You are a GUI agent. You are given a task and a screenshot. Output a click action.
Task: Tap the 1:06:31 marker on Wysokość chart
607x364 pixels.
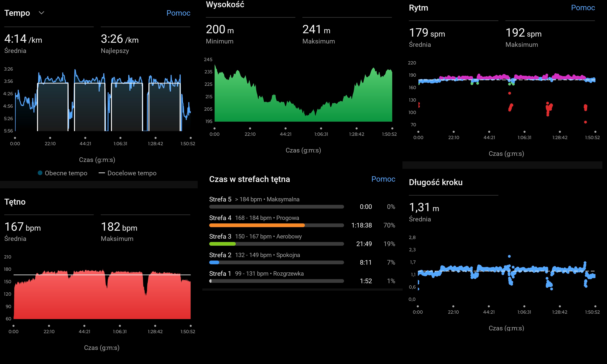coord(321,129)
